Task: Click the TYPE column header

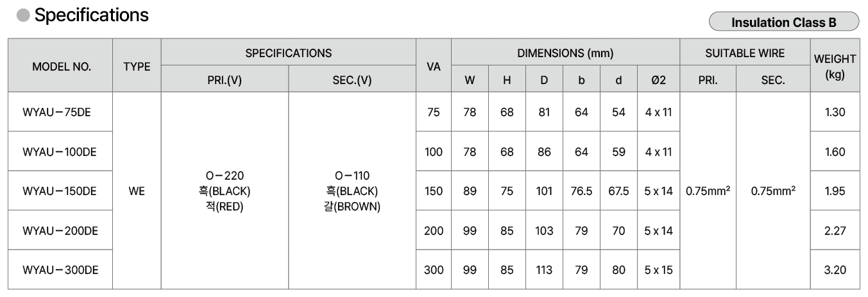Action: (137, 66)
